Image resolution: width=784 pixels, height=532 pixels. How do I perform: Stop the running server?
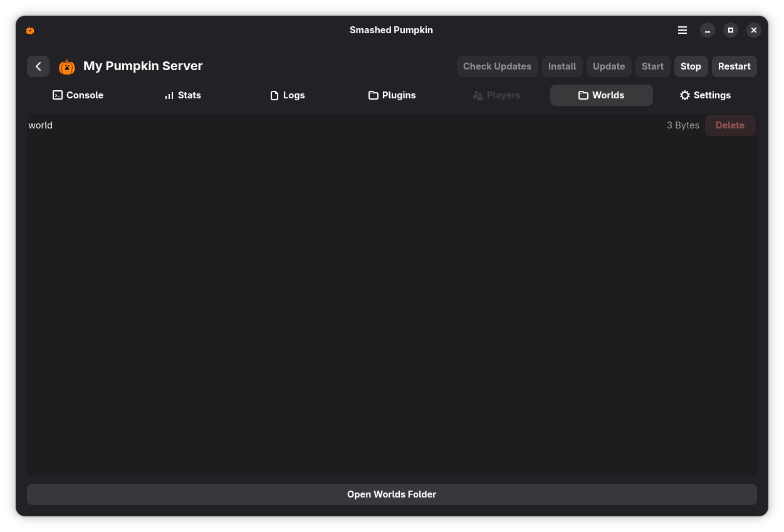pyautogui.click(x=691, y=66)
